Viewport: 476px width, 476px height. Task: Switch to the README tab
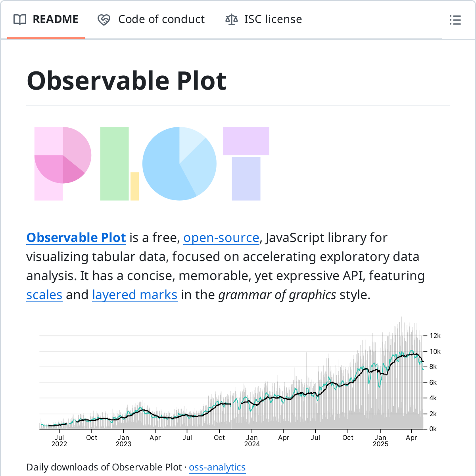pyautogui.click(x=55, y=19)
